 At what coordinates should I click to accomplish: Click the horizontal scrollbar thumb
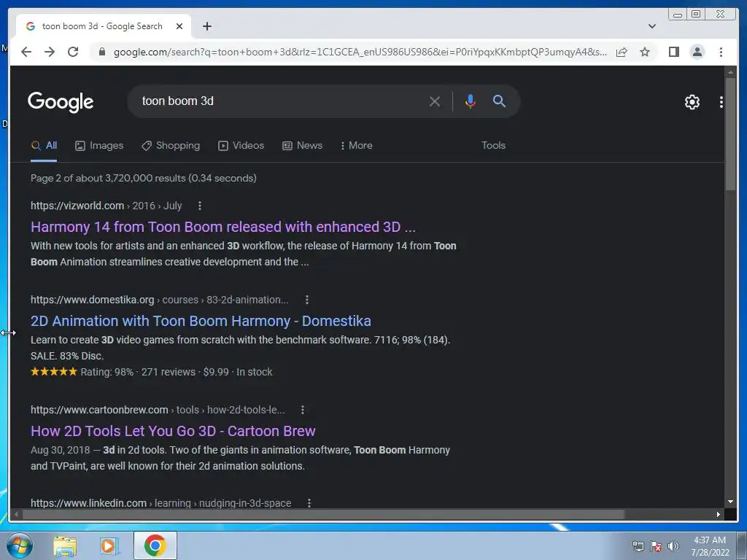tap(323, 514)
